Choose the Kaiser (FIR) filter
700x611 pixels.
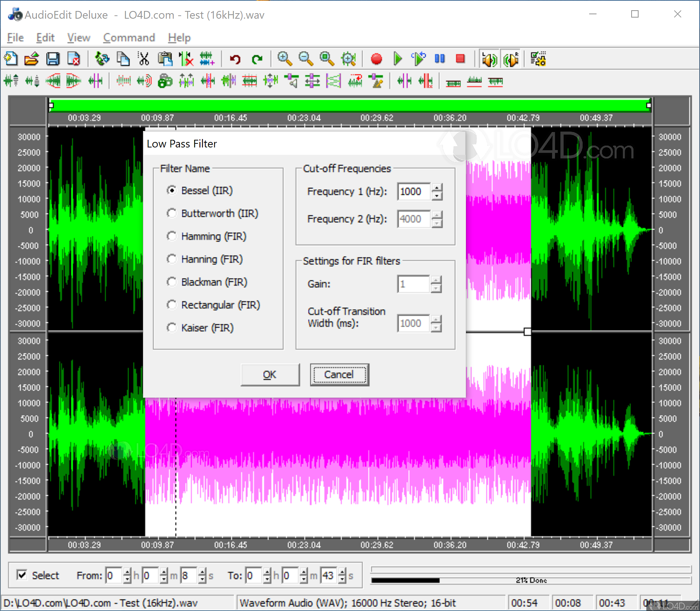172,328
